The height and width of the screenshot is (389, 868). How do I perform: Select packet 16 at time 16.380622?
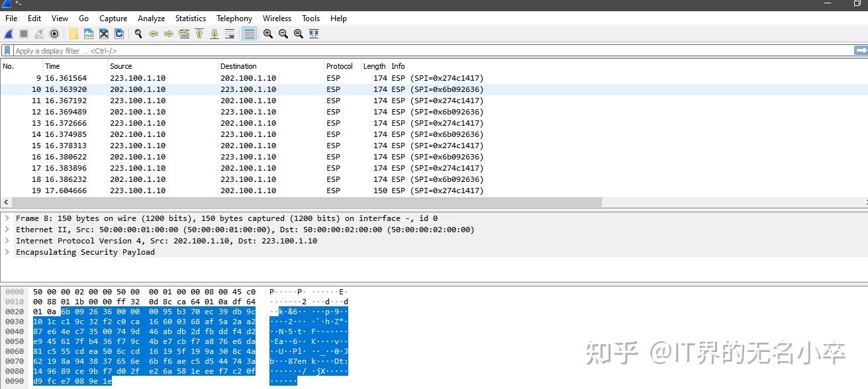(434, 157)
